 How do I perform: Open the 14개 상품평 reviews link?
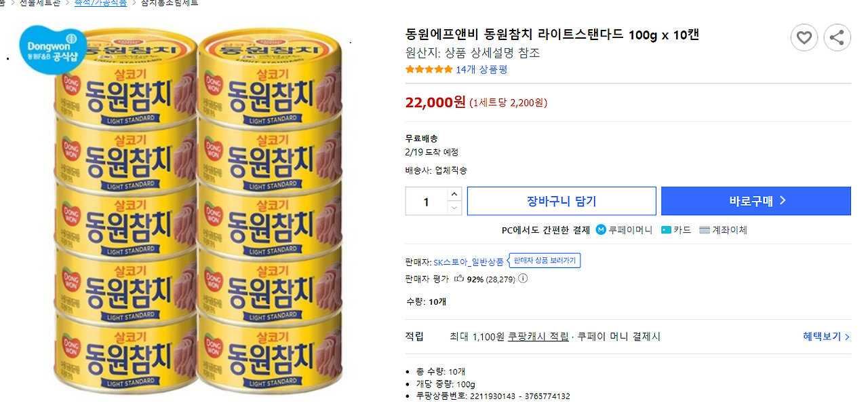(482, 69)
